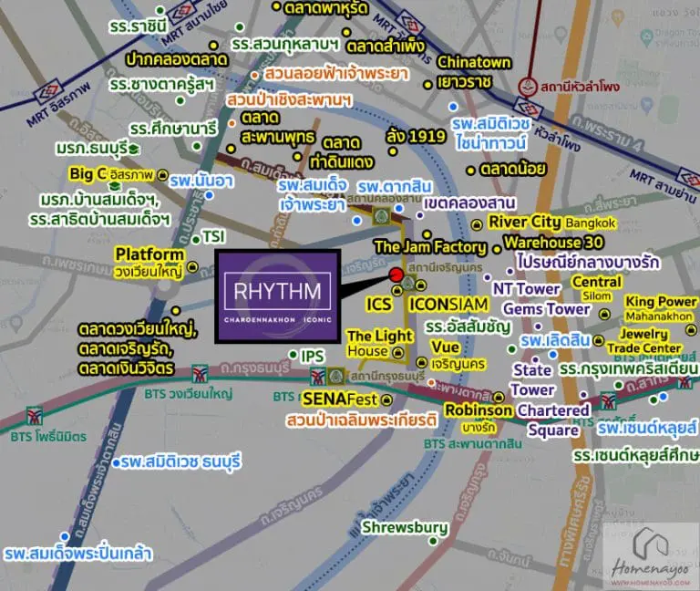Click the MRT สนามไชย station icon
This screenshot has height=591, width=700.
[x=182, y=14]
